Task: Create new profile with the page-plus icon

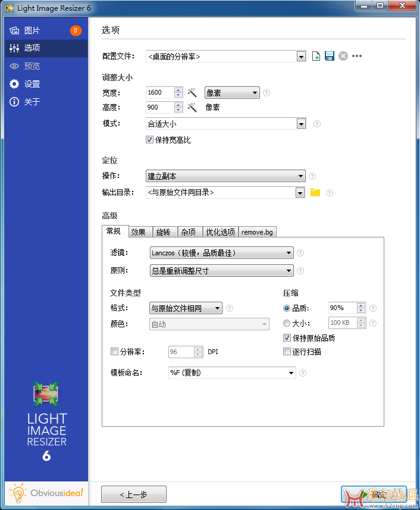Action: click(x=316, y=56)
